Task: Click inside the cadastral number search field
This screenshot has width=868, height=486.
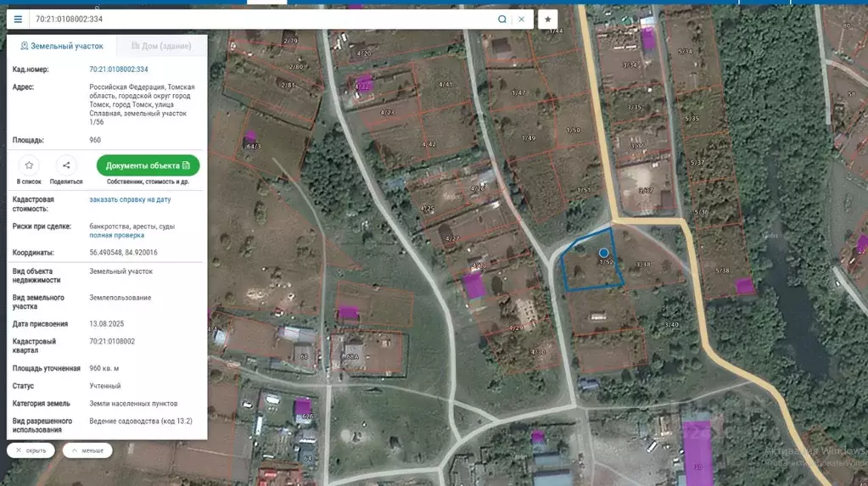Action: (255, 19)
